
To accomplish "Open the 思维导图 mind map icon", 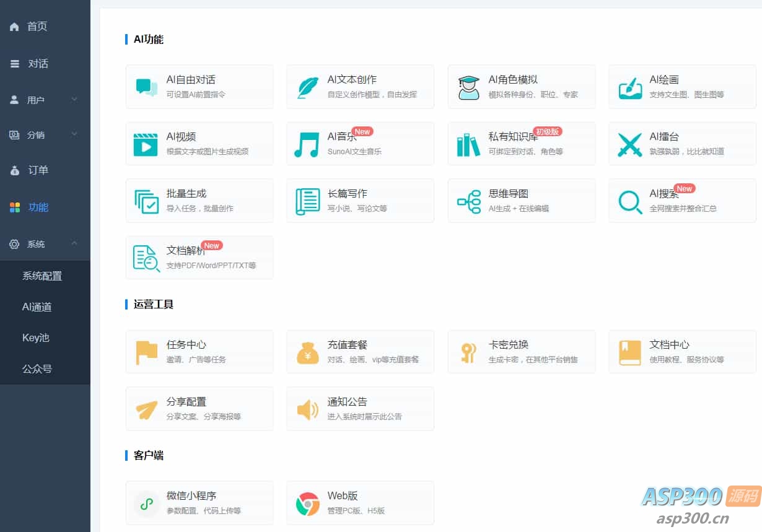I will [x=468, y=200].
